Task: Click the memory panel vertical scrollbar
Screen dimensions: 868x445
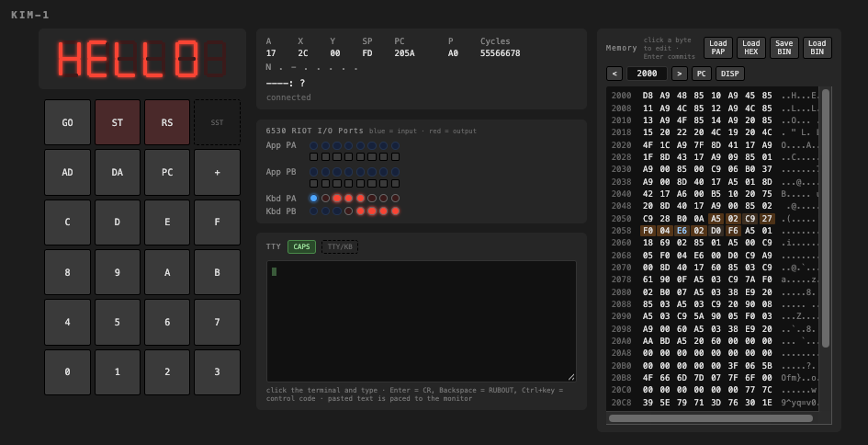Action: pos(826,218)
